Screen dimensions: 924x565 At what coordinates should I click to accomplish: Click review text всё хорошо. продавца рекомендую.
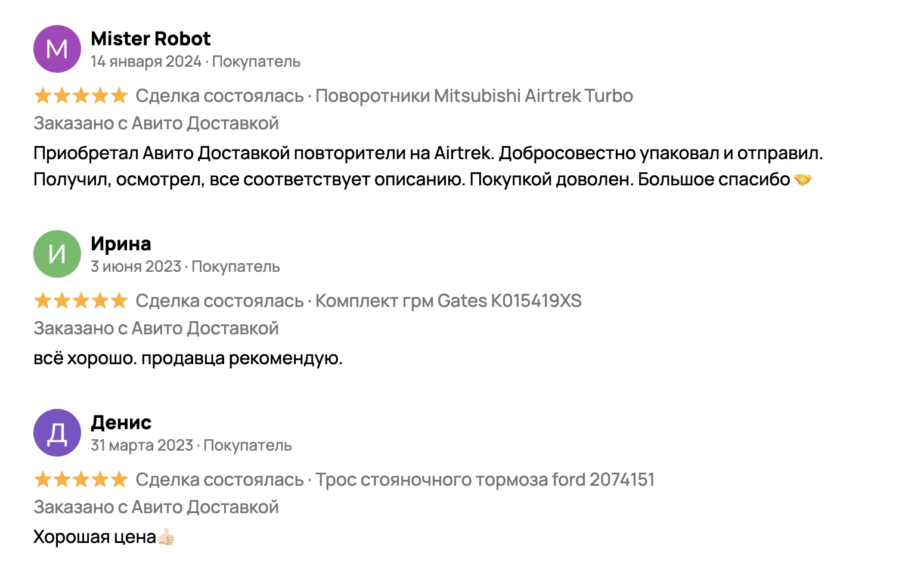pos(188,358)
